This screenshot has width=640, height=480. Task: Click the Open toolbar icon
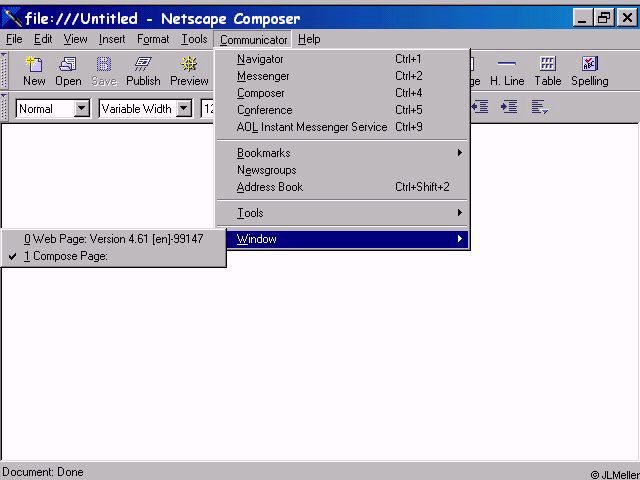[x=68, y=71]
